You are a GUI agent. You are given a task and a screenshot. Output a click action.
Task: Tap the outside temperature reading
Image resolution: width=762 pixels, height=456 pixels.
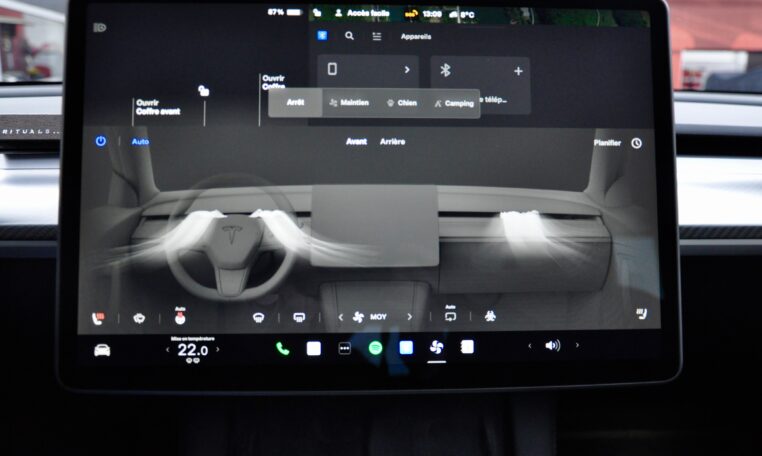(x=467, y=15)
